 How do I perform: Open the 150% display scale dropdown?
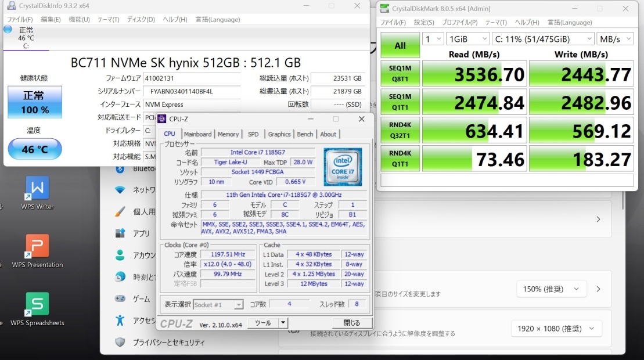[x=551, y=289]
